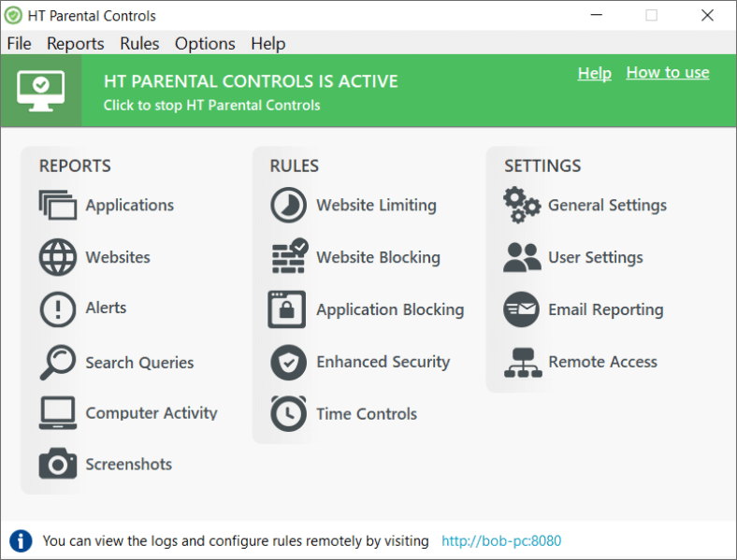Image resolution: width=737 pixels, height=560 pixels.
Task: Click to stop HT Parental Controls
Action: point(211,106)
